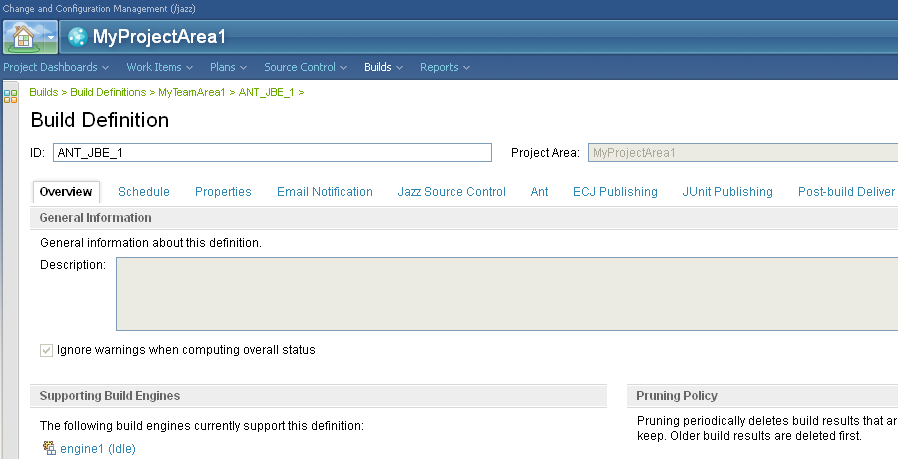Select the Overview tab
Image resolution: width=898 pixels, height=459 pixels.
tap(66, 192)
